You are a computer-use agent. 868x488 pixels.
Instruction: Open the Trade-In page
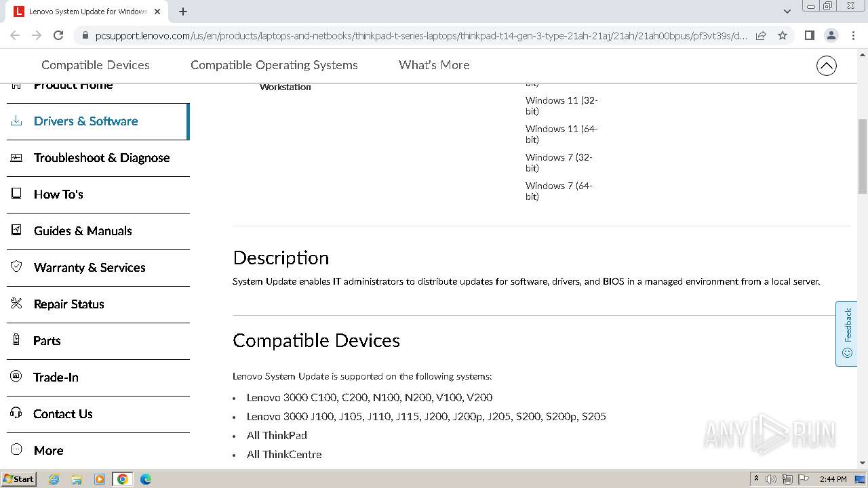(56, 377)
